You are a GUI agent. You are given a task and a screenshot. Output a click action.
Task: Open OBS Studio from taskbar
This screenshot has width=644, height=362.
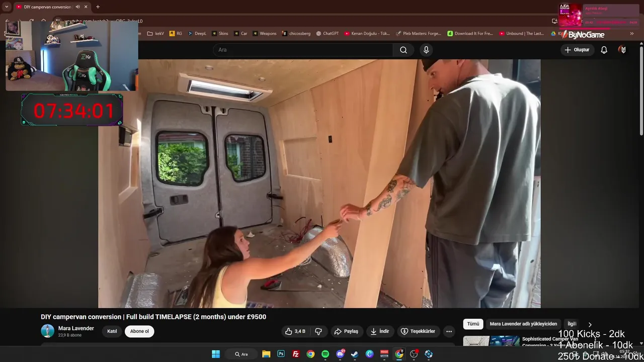tap(414, 354)
